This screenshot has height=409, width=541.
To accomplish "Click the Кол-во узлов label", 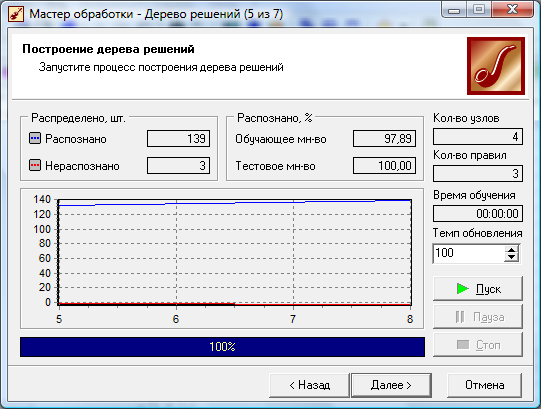I will pos(466,118).
